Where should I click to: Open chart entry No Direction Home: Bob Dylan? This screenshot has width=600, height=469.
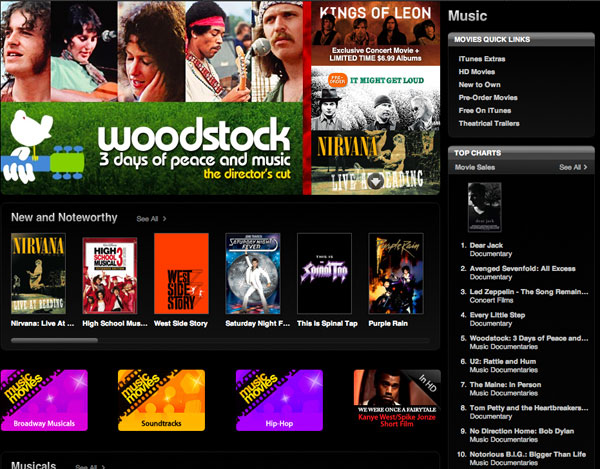click(522, 431)
